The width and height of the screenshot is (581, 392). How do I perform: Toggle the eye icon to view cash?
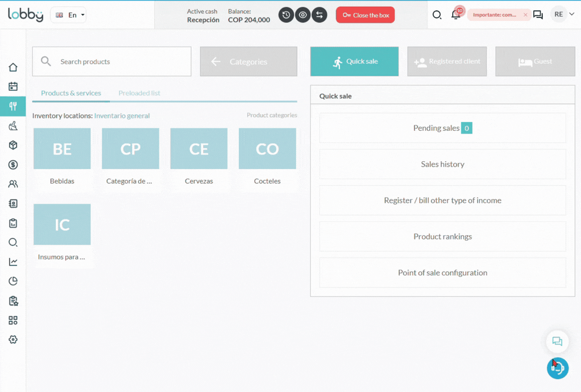(x=303, y=15)
